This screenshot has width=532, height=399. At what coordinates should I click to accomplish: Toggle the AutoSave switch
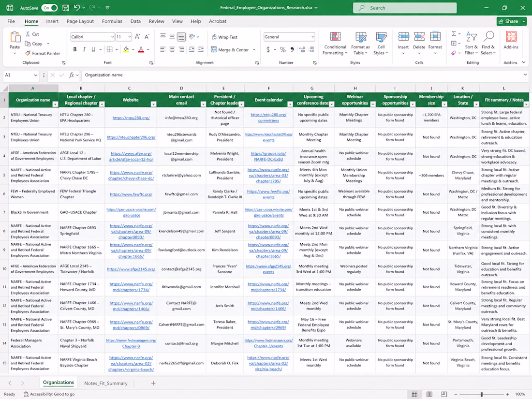pos(49,7)
